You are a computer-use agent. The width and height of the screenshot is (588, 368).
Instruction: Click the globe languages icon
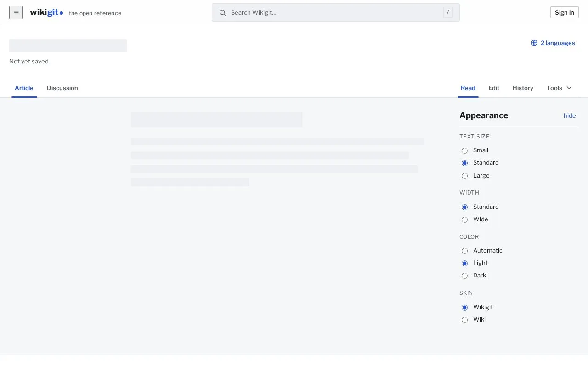point(534,43)
